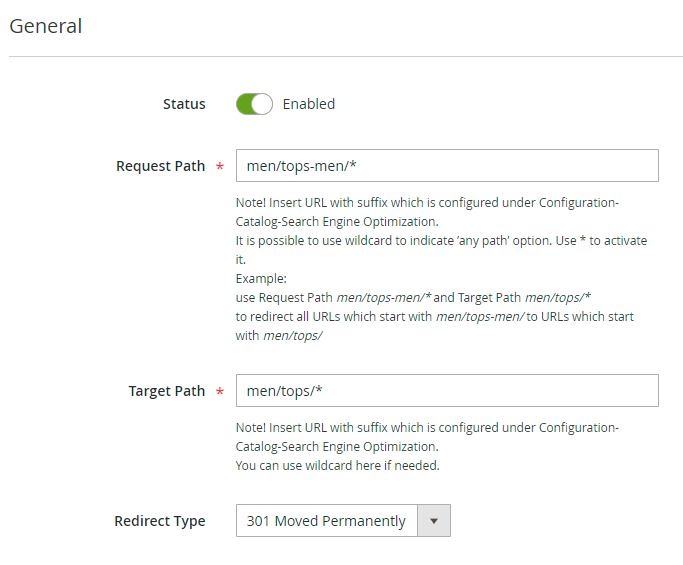The height and width of the screenshot is (565, 683).
Task: Click the red asterisk beside Request Path
Action: pos(219,167)
